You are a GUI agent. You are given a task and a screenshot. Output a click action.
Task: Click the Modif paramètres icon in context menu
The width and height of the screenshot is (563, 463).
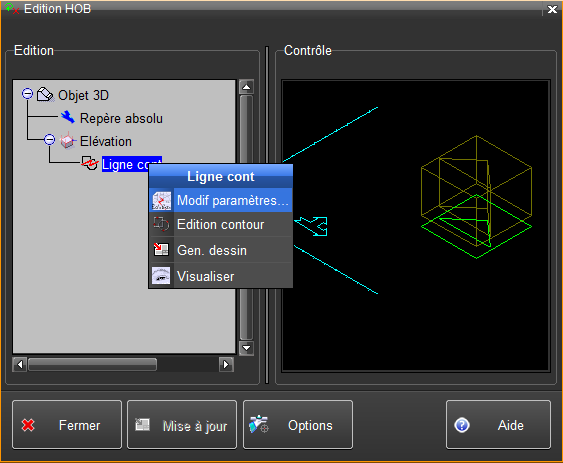pyautogui.click(x=161, y=200)
